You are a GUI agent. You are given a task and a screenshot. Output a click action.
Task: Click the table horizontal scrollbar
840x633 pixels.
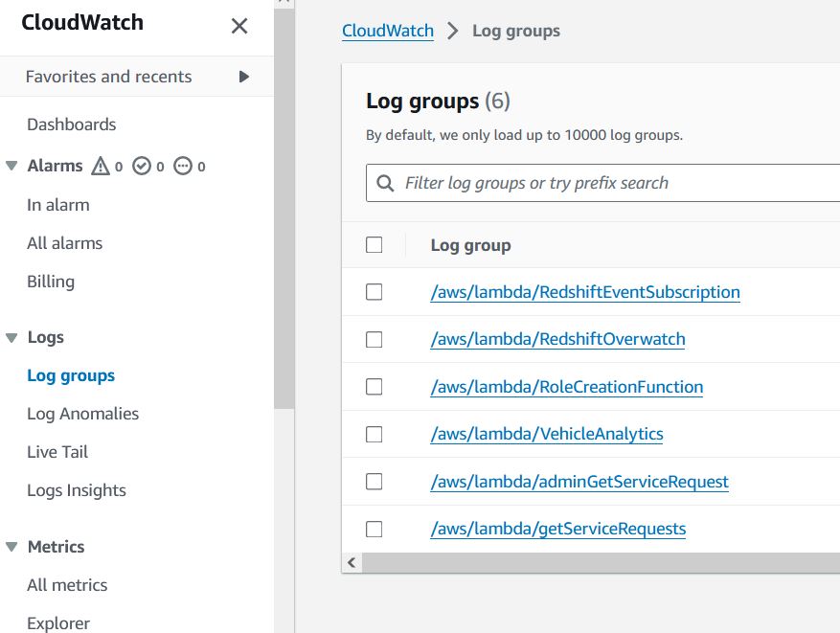point(601,562)
